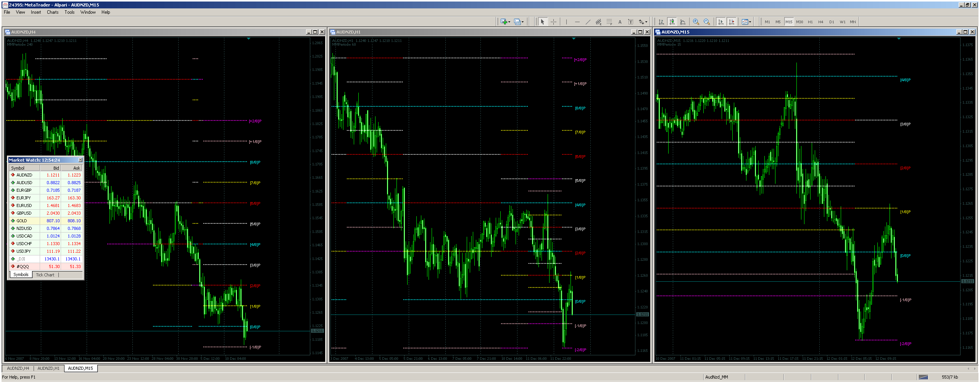The image size is (980, 382).
Task: Select the Vertical Line drawing tool
Action: tap(566, 22)
